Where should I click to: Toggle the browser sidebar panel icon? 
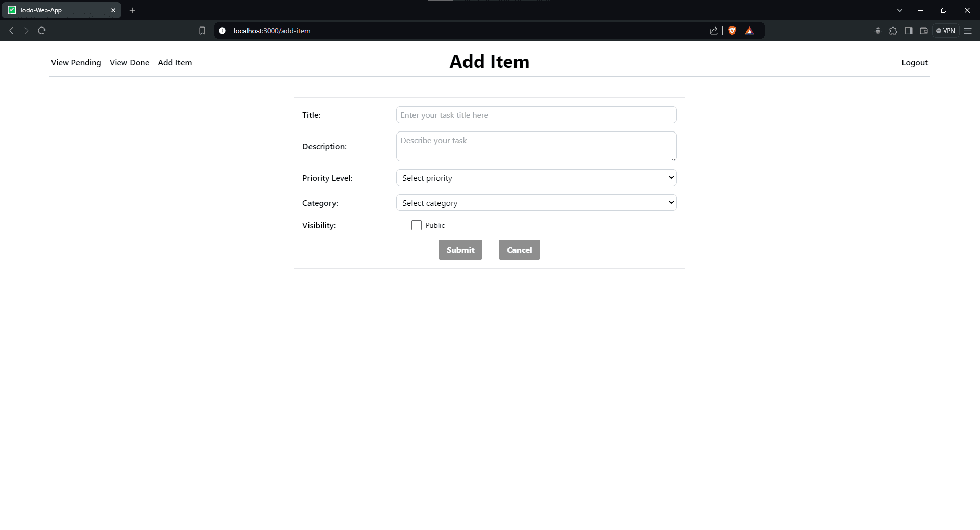click(908, 31)
